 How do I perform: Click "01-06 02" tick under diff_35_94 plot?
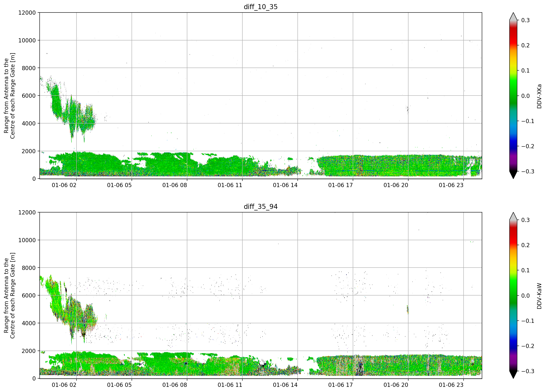(64, 385)
